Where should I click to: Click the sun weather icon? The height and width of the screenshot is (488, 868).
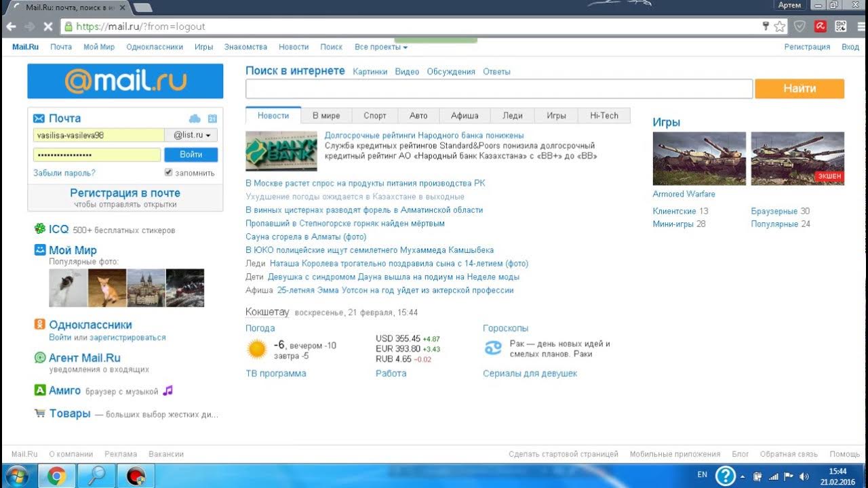(257, 350)
